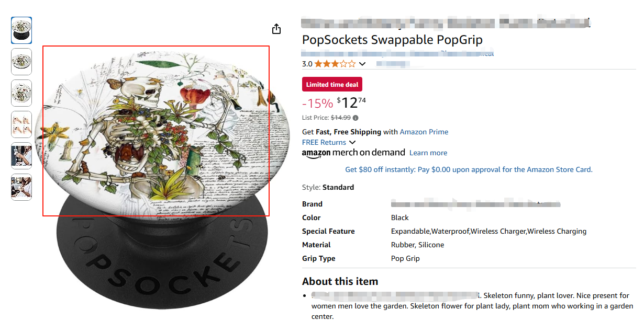Visit the brand store link under the title
The height and width of the screenshot is (321, 644).
pos(398,53)
